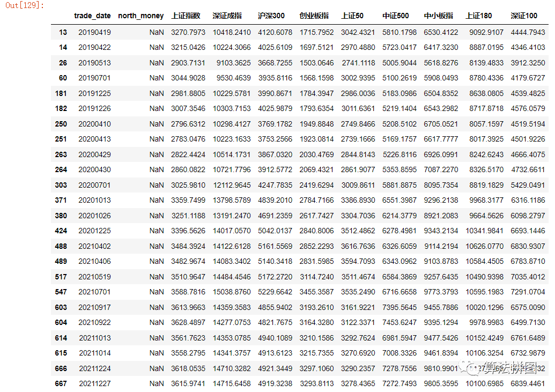
Task: Click the value 9103.8783
Action: coord(441,261)
